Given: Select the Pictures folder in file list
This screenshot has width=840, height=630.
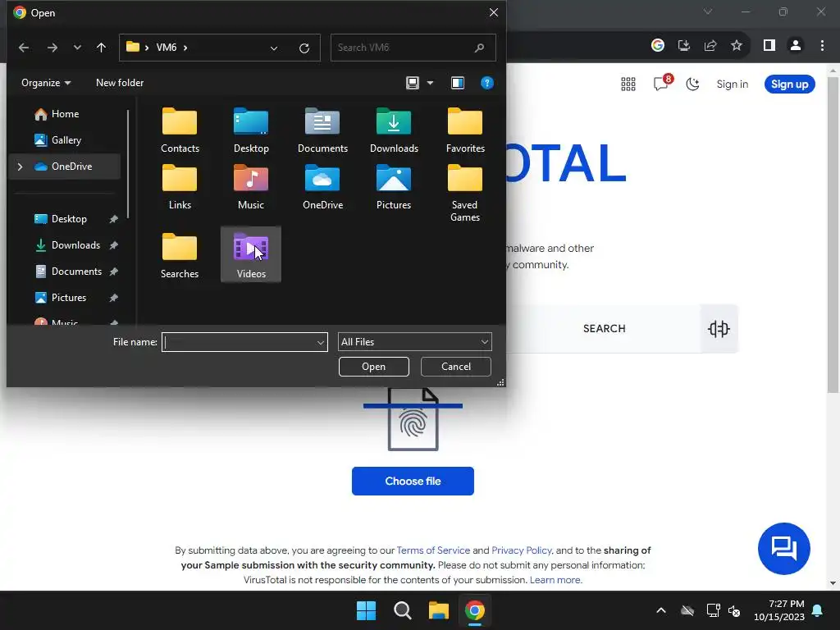Looking at the screenshot, I should coord(394,188).
